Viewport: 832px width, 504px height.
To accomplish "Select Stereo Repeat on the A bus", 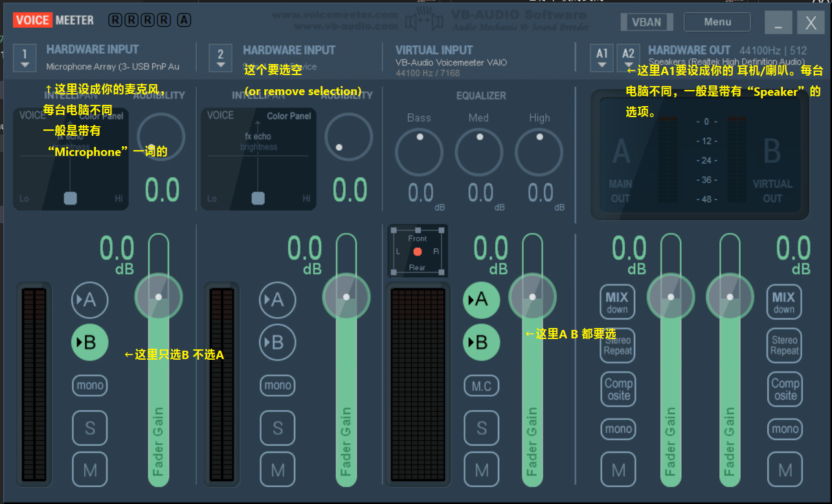I will pos(618,345).
